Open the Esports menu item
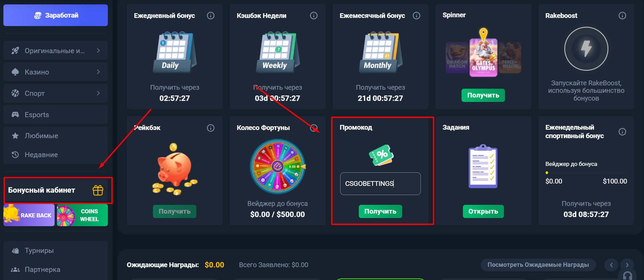This screenshot has height=280, width=644. [x=56, y=114]
